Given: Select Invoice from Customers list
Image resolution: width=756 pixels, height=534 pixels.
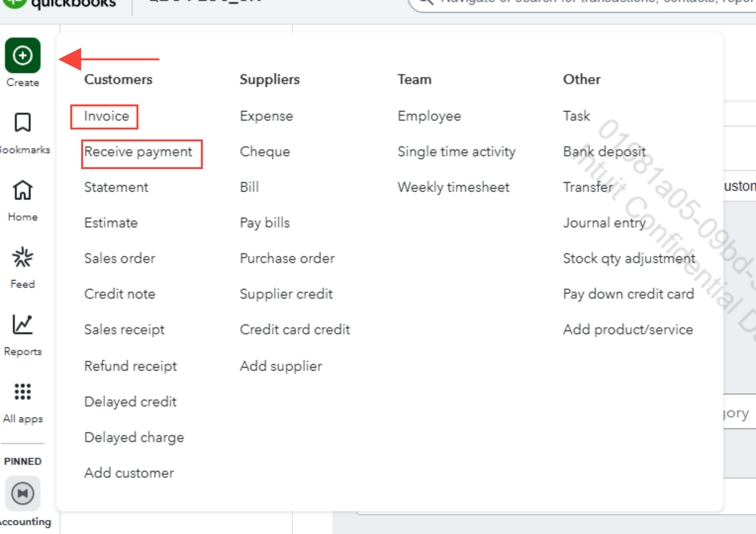Looking at the screenshot, I should tap(106, 116).
